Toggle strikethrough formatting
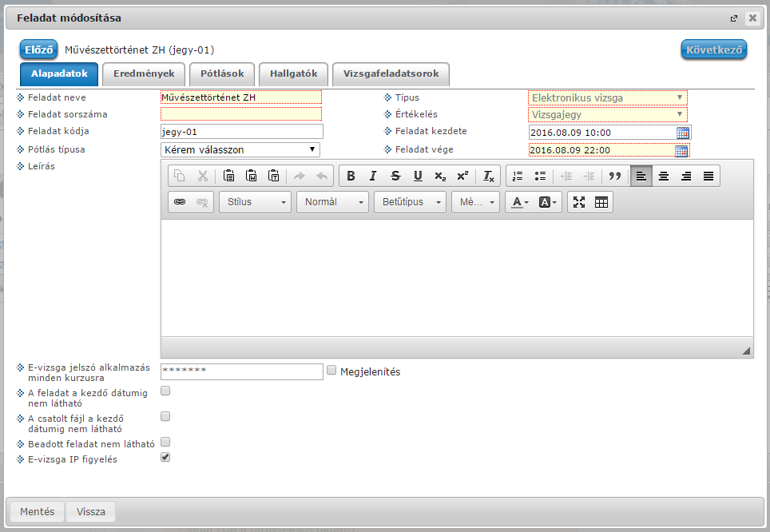 pyautogui.click(x=395, y=176)
